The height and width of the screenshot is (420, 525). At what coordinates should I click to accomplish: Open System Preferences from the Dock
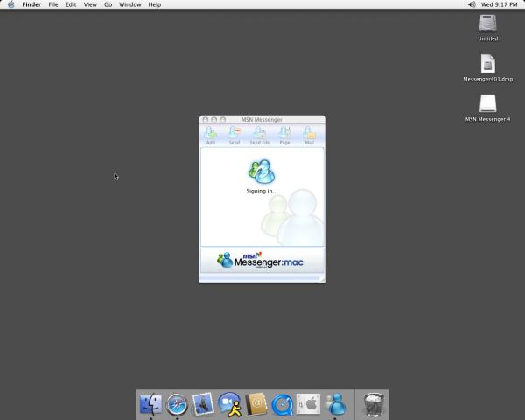[x=308, y=404]
